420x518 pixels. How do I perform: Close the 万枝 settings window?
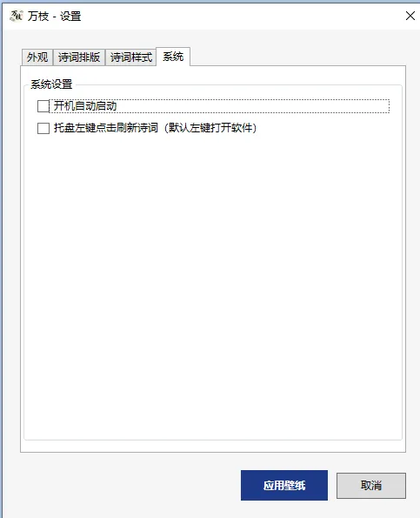(410, 16)
